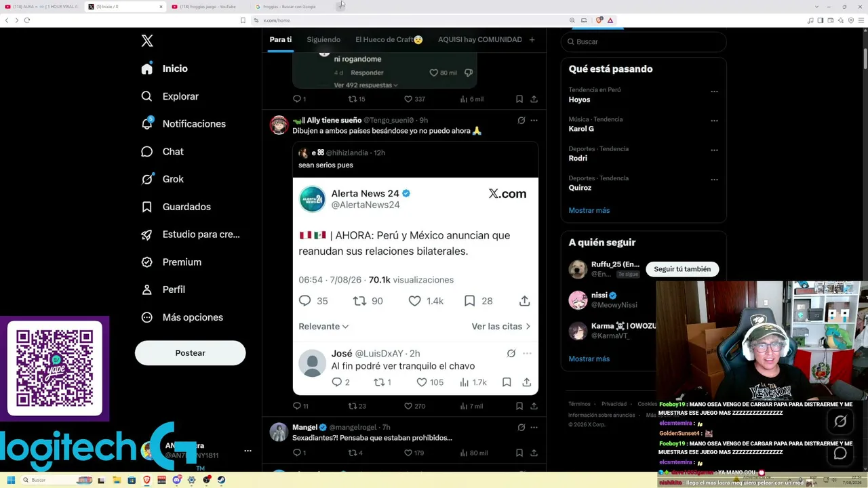Toggle the browser sidebar panel icon
868x488 pixels.
pyautogui.click(x=820, y=20)
